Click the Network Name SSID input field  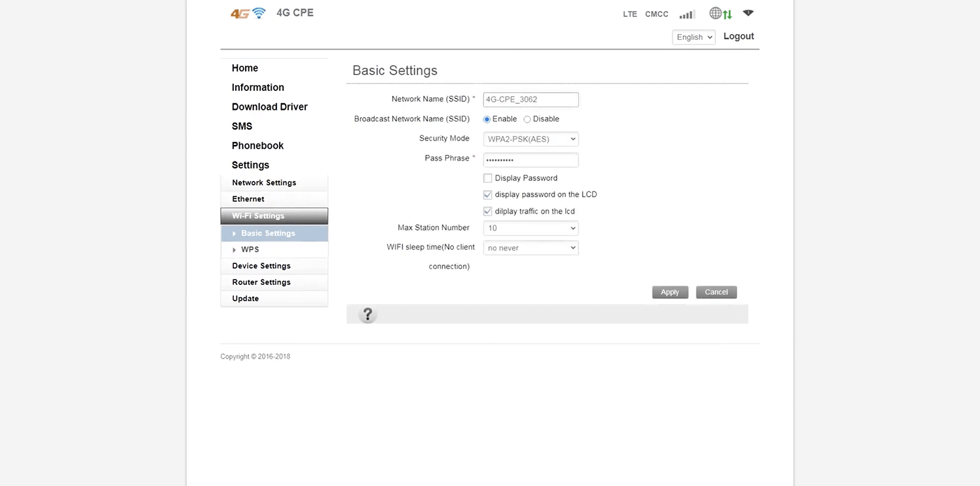(531, 100)
